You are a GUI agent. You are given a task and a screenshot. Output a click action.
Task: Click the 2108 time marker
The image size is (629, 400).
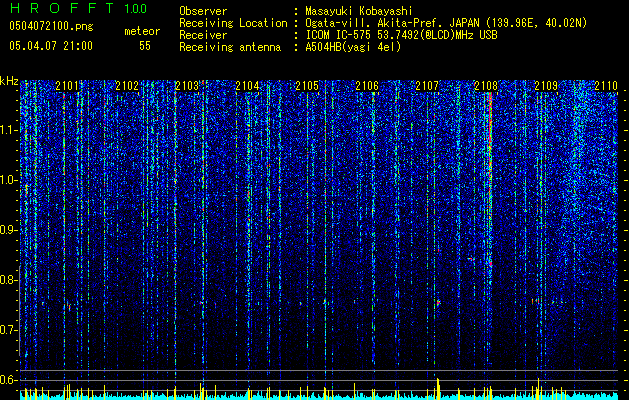tap(486, 86)
